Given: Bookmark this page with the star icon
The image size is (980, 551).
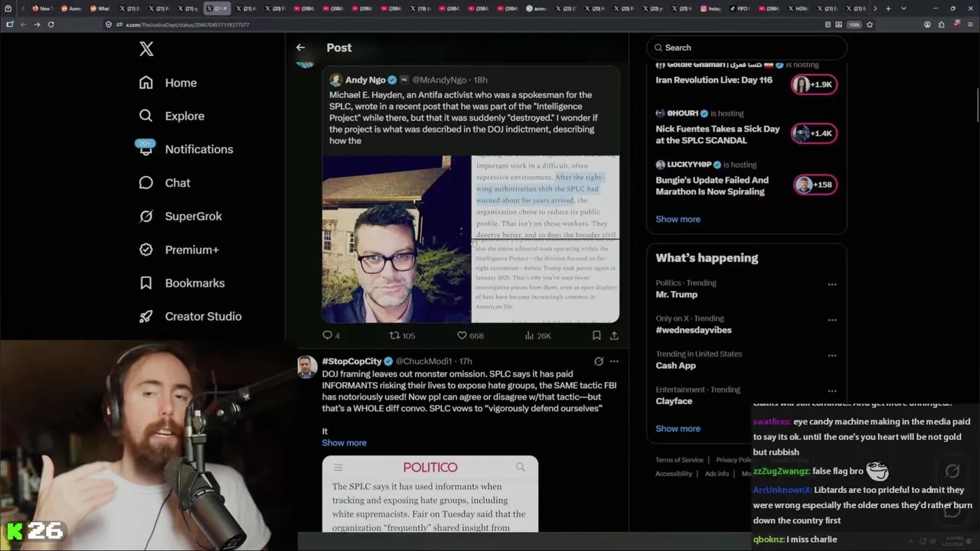Looking at the screenshot, I should coord(869,24).
